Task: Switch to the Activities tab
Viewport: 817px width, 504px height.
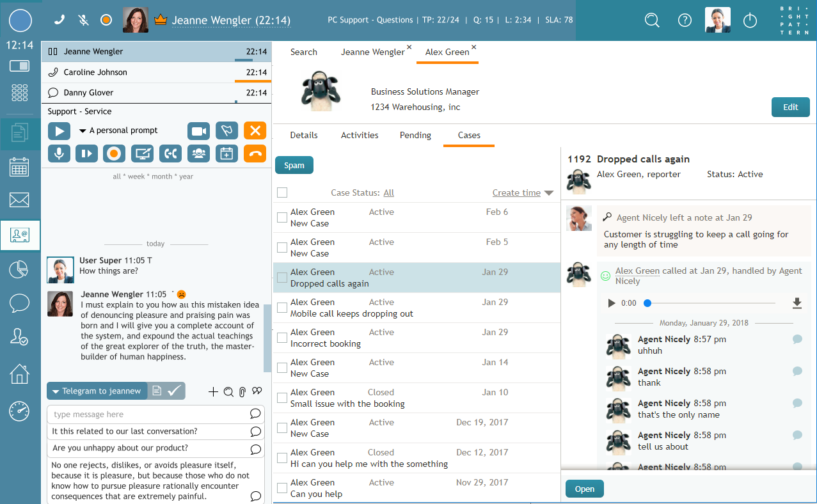Action: click(360, 135)
